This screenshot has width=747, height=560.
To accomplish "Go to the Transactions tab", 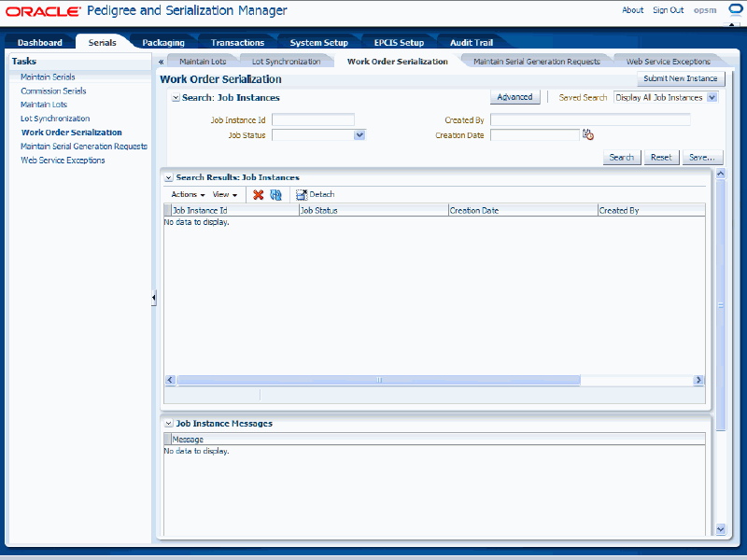I will click(x=237, y=42).
